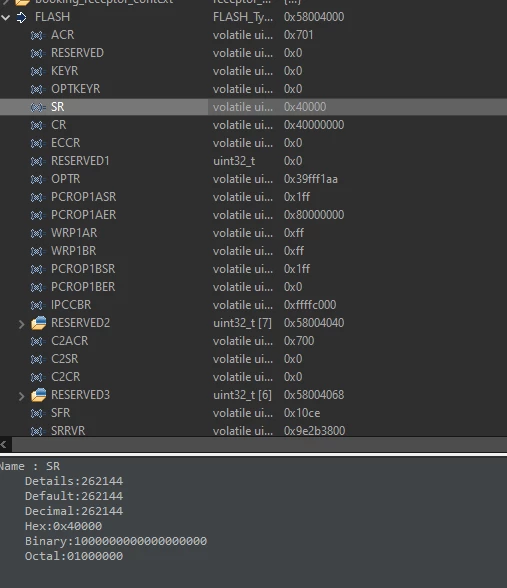Screen dimensions: 507x588
Task: Click the PCROP1AER variable icon
Action: 38,215
